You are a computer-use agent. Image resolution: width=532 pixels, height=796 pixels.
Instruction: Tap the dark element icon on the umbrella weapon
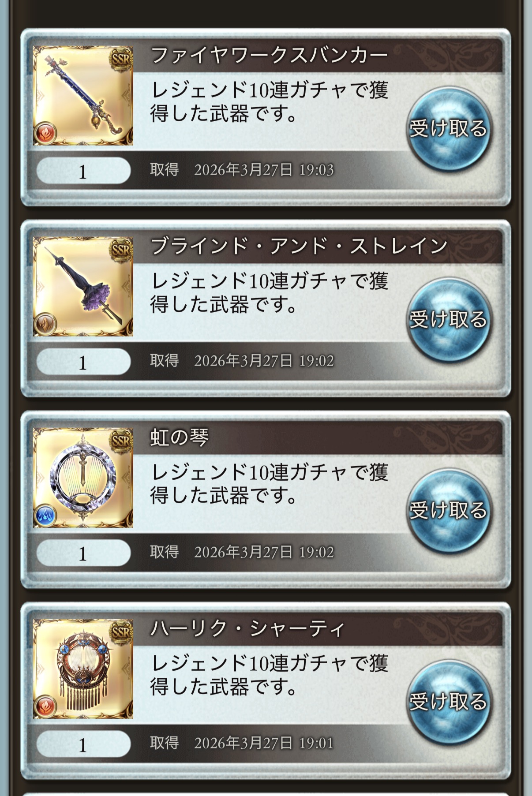pyautogui.click(x=45, y=325)
